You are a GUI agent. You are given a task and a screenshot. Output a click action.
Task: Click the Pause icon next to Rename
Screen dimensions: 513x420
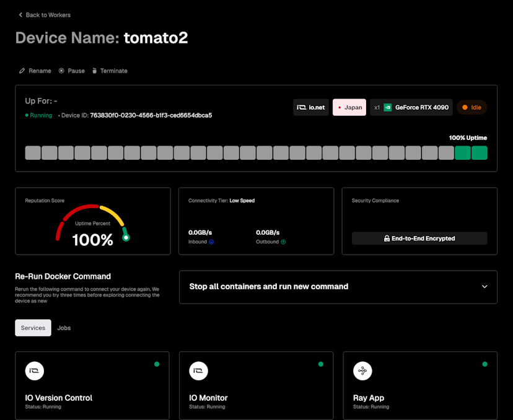click(60, 71)
